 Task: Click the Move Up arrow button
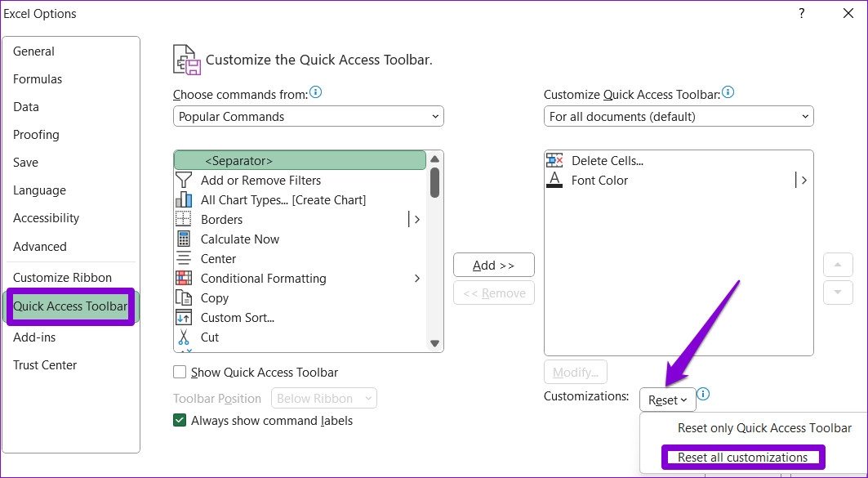click(x=838, y=265)
